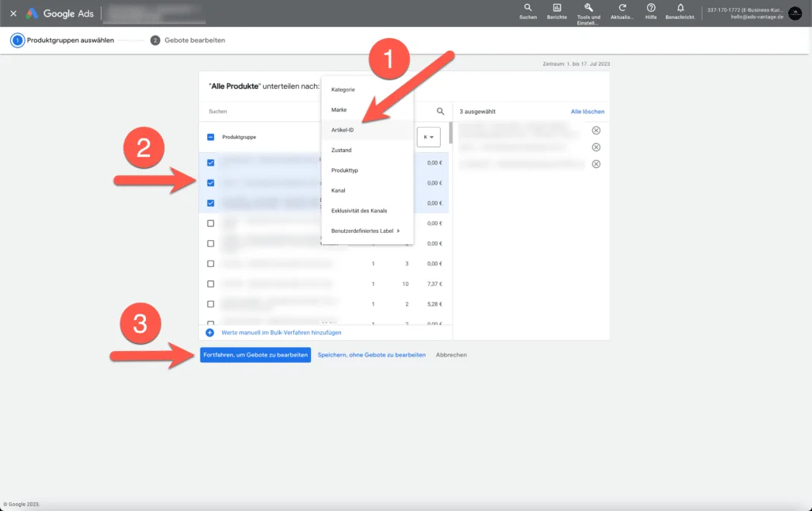
Task: Click the 5,28 € cost cell
Action: click(435, 303)
